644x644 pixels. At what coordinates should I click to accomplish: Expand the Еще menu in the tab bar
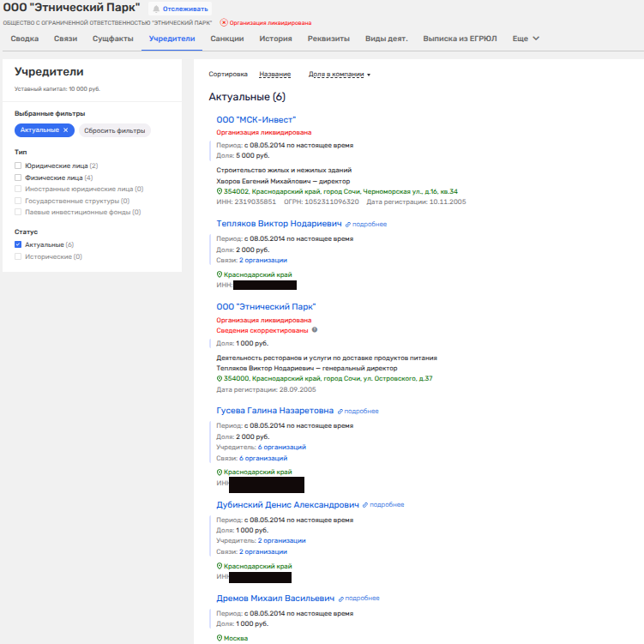tap(526, 39)
